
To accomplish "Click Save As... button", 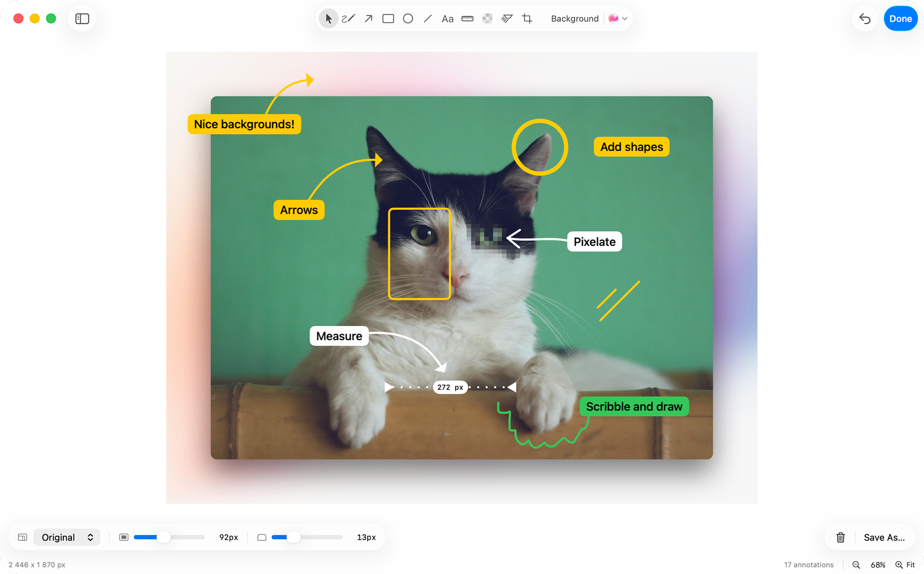I will click(884, 537).
